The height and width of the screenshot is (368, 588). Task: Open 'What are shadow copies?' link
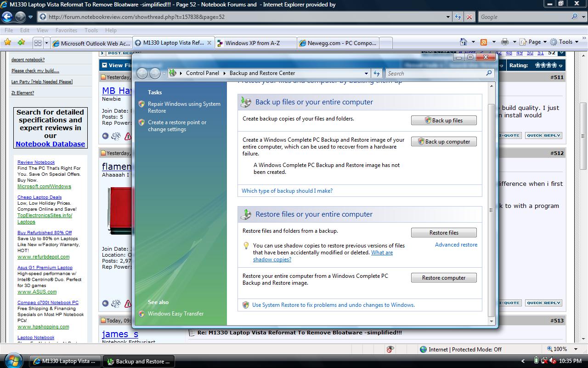[x=323, y=256]
